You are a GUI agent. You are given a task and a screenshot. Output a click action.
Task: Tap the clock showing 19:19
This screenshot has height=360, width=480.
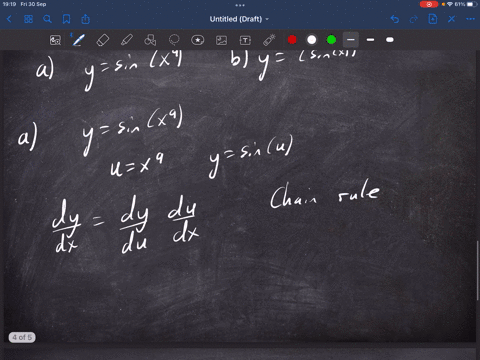click(x=9, y=4)
